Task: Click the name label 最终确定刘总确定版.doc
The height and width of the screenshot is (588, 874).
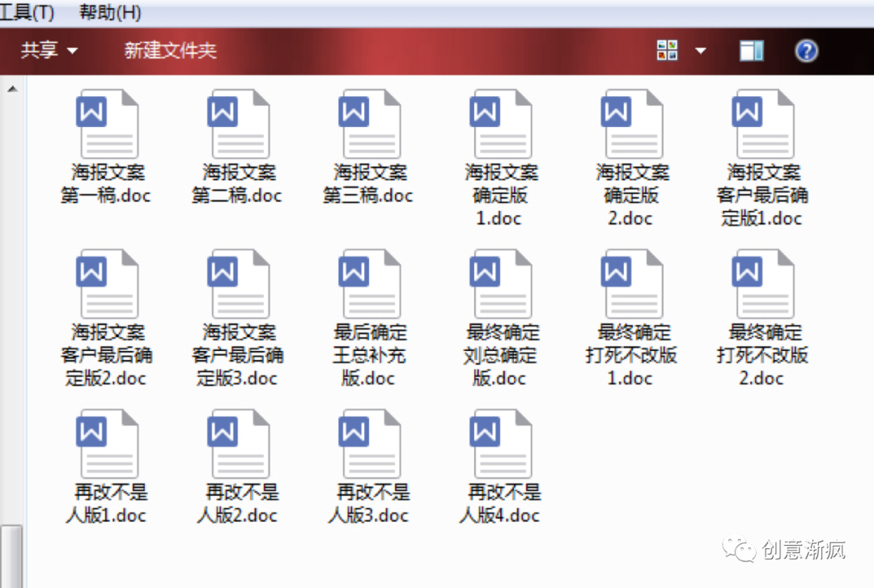Action: [x=502, y=355]
